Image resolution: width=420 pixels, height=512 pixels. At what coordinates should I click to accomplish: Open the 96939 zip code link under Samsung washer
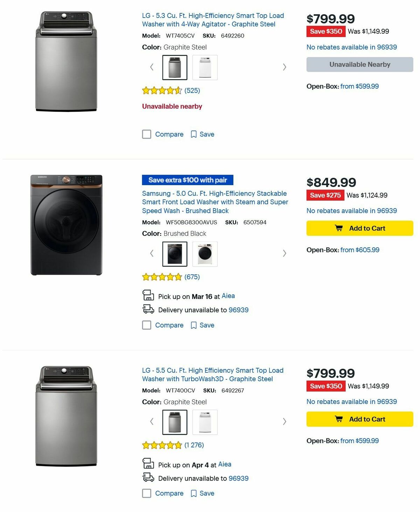pos(238,310)
